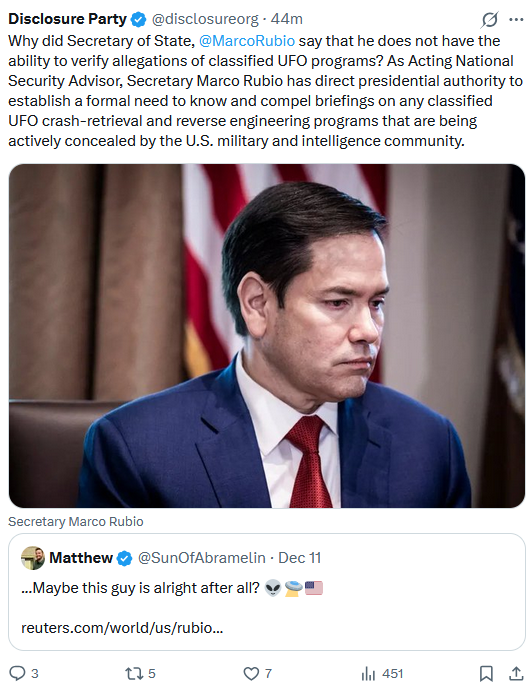This screenshot has width=532, height=691.
Task: Open the reuters.com article link
Action: [x=122, y=628]
